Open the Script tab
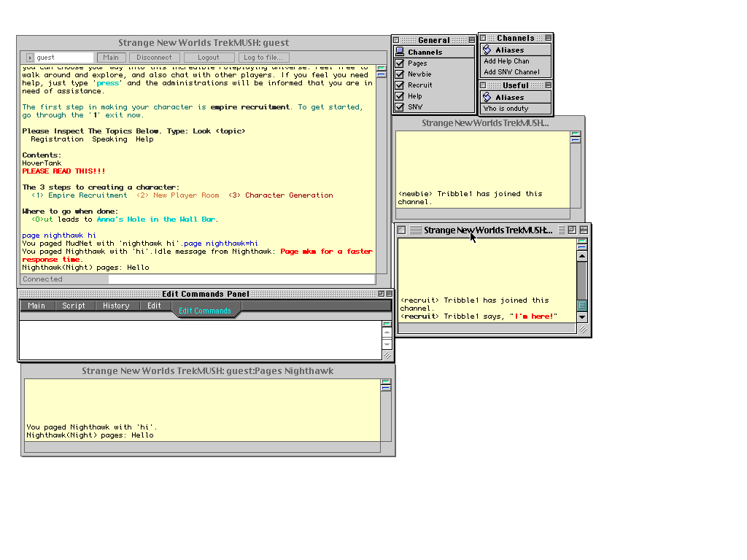The height and width of the screenshot is (560, 747). (74, 306)
